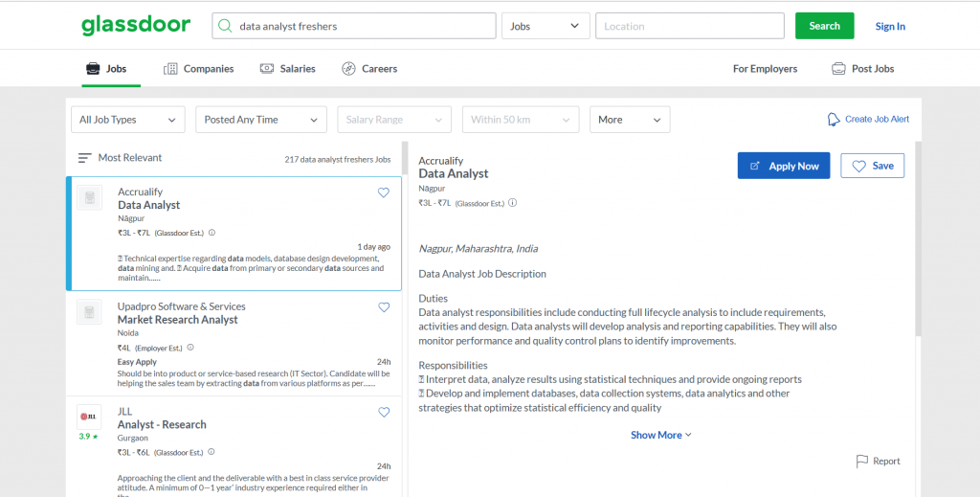Click the JLL company logo
The height and width of the screenshot is (497, 980).
click(89, 417)
